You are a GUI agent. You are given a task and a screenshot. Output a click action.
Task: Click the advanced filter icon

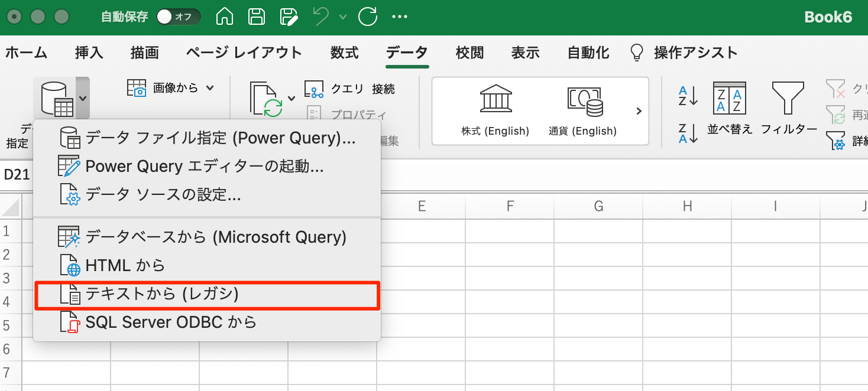(x=835, y=141)
